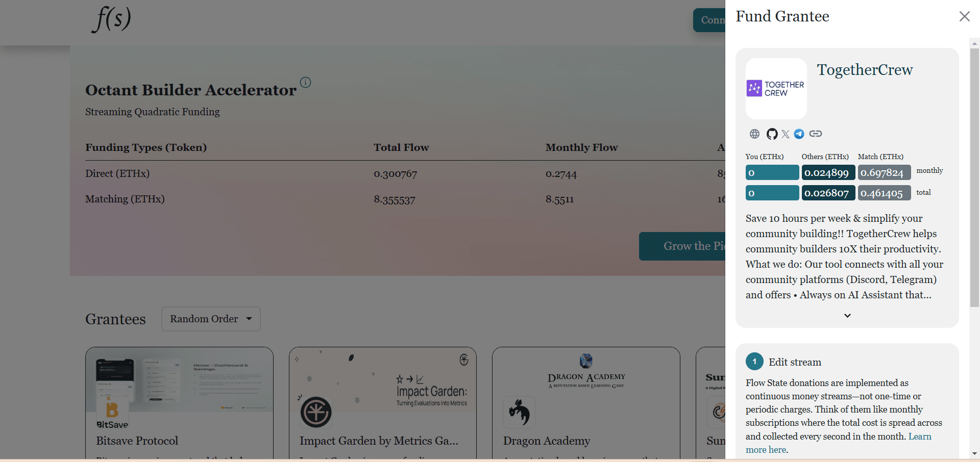The height and width of the screenshot is (462, 980).
Task: Click Matching total flow 8.355537
Action: [394, 199]
